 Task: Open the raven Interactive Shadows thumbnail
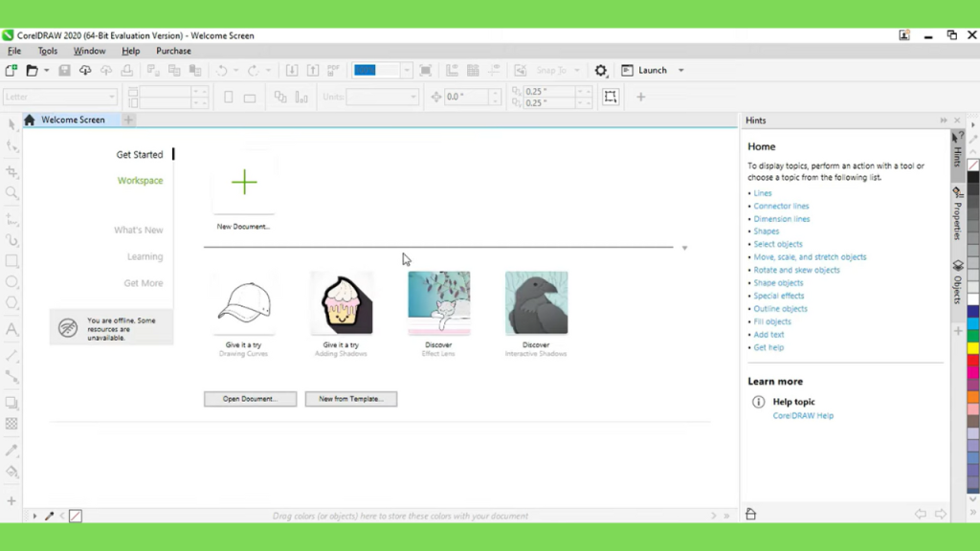536,303
